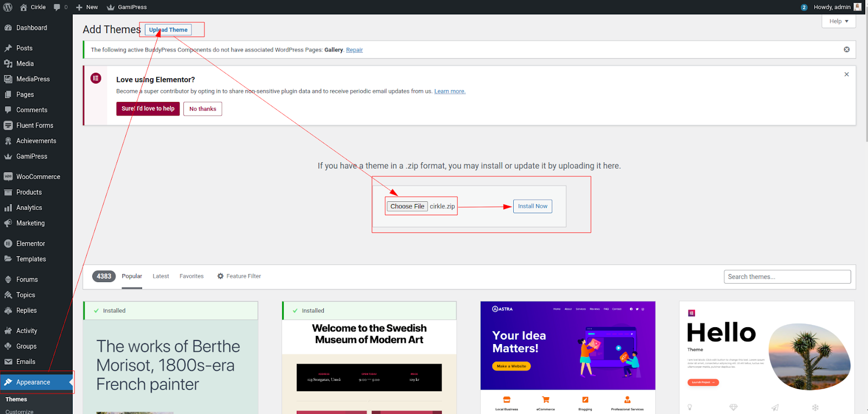Image resolution: width=868 pixels, height=414 pixels.
Task: Open the comments bubble in the top admin bar
Action: click(x=60, y=7)
